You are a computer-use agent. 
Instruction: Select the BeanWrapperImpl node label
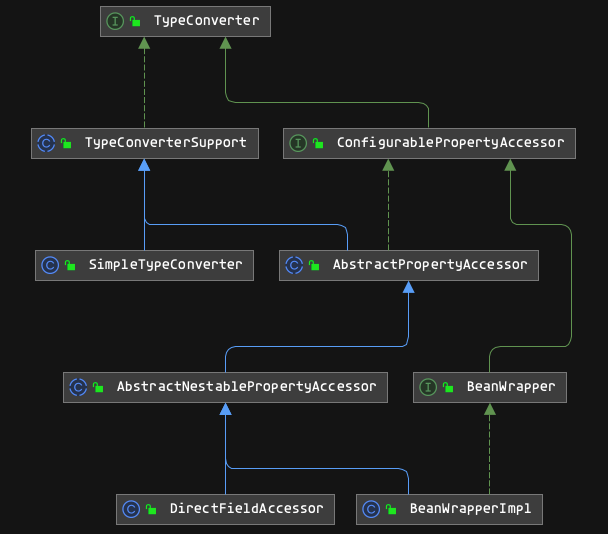pyautogui.click(x=470, y=509)
